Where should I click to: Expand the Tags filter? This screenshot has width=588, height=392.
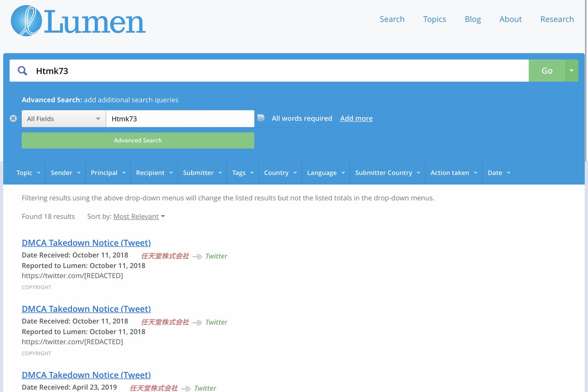click(x=243, y=172)
